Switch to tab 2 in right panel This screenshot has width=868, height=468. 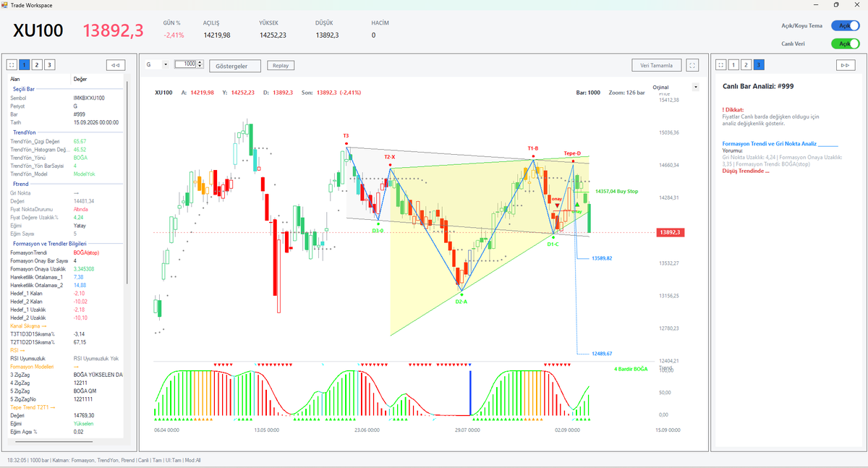click(746, 65)
